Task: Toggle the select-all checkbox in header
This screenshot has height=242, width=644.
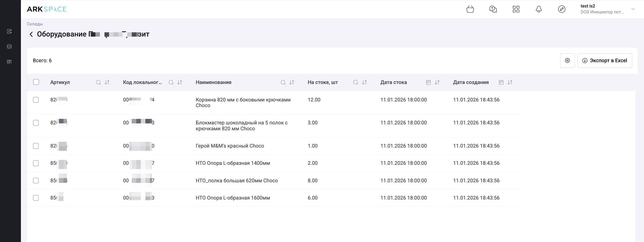Action: point(36,82)
